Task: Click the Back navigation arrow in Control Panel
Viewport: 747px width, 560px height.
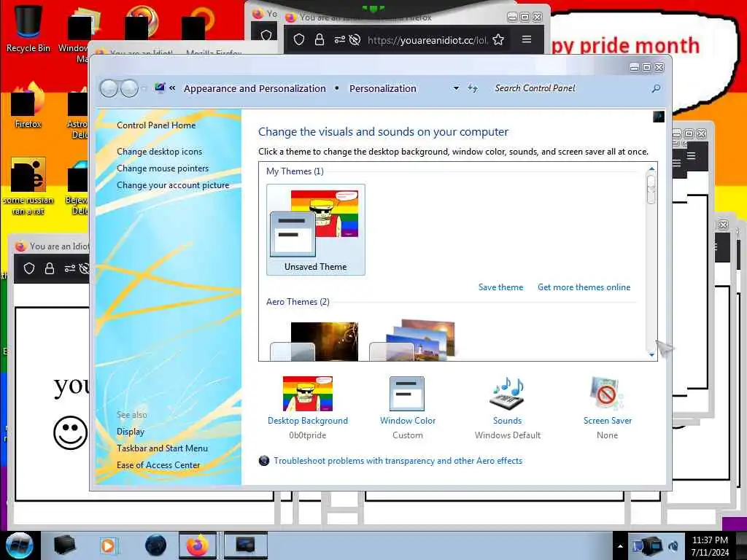Action: point(109,88)
